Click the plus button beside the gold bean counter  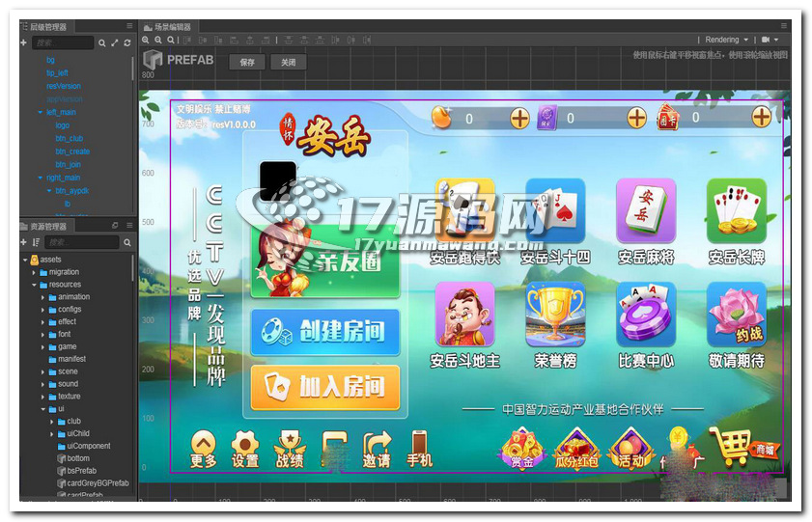[519, 119]
